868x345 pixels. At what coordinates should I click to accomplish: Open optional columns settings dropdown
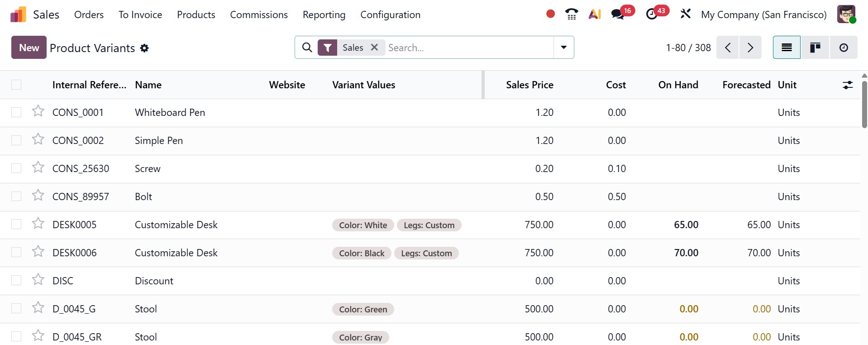[x=848, y=85]
